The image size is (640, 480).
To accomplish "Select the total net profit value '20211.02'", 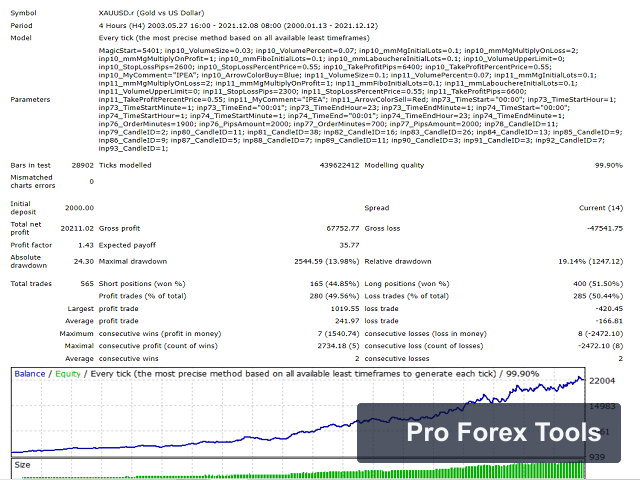I will (77, 229).
